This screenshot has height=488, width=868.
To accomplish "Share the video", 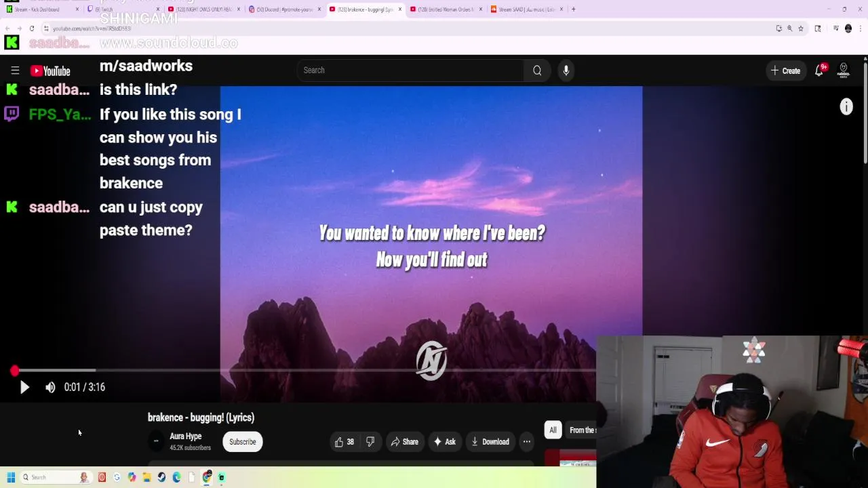I will pos(404,442).
